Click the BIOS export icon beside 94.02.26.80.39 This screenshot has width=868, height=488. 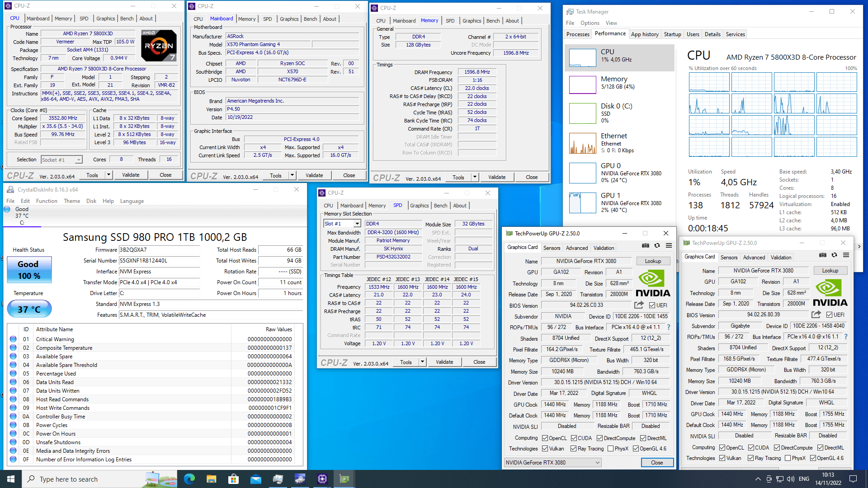[816, 314]
